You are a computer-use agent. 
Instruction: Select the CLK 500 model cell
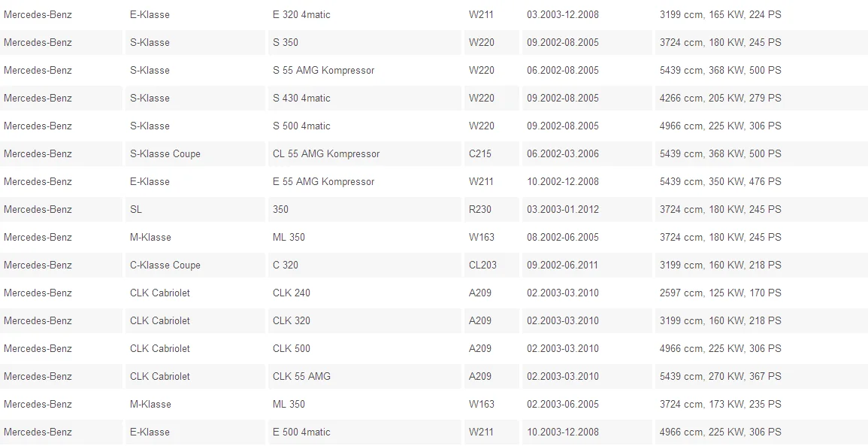tap(364, 348)
